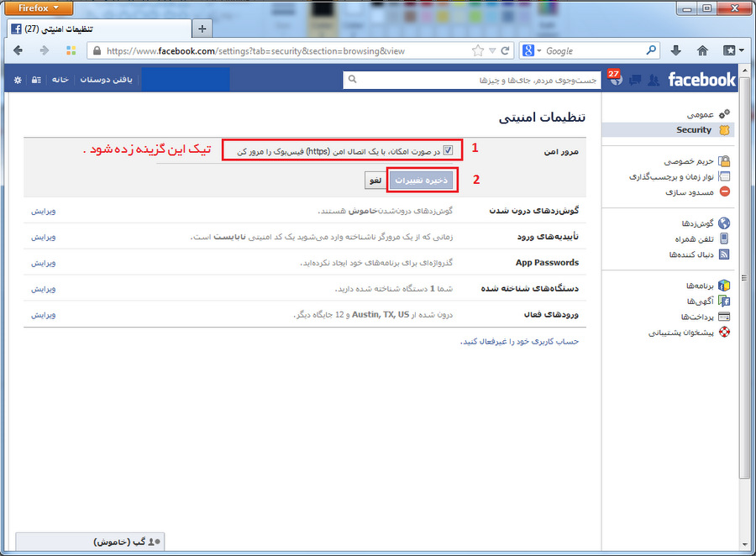The width and height of the screenshot is (756, 556).
Task: Click یافتن دوستان find friends link
Action: coord(106,80)
